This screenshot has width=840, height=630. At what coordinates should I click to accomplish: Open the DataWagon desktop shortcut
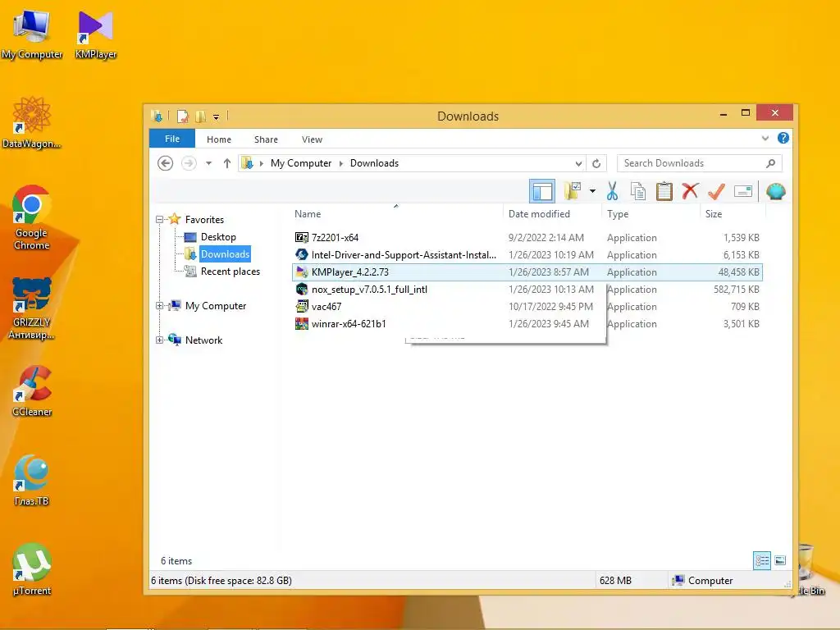[x=32, y=123]
